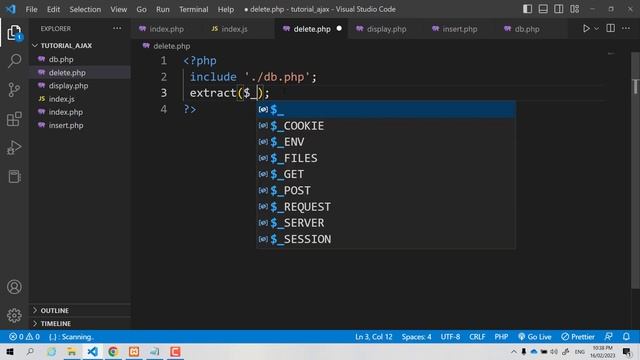
Task: Open the Windows Start menu
Action: click(10, 352)
